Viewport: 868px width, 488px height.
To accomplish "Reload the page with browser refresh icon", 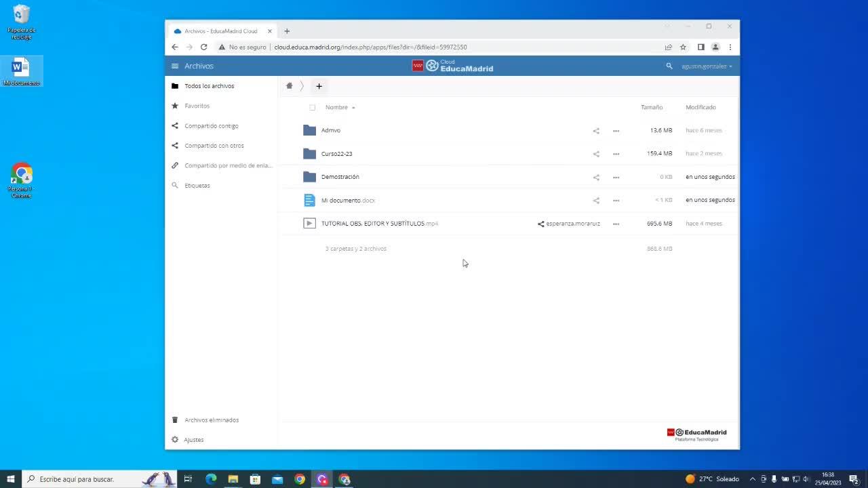I will pos(203,47).
